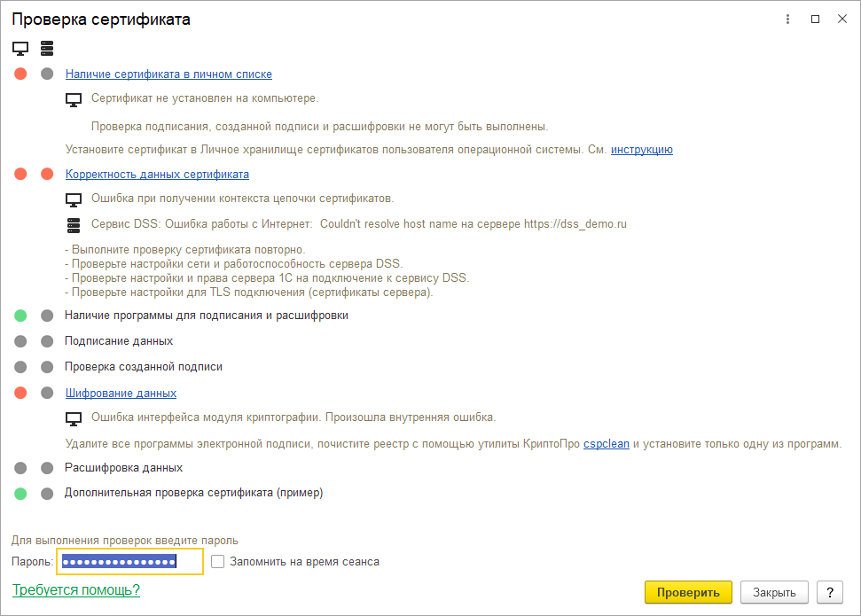The width and height of the screenshot is (861, 616).
Task: Click the yellow 'Проверить' button
Action: [688, 592]
